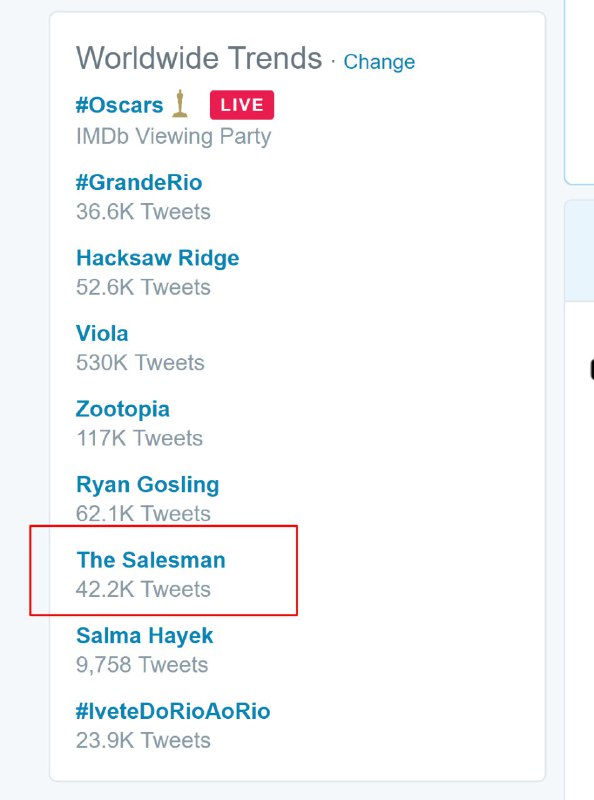
Task: View tweets about Viola
Action: [102, 333]
